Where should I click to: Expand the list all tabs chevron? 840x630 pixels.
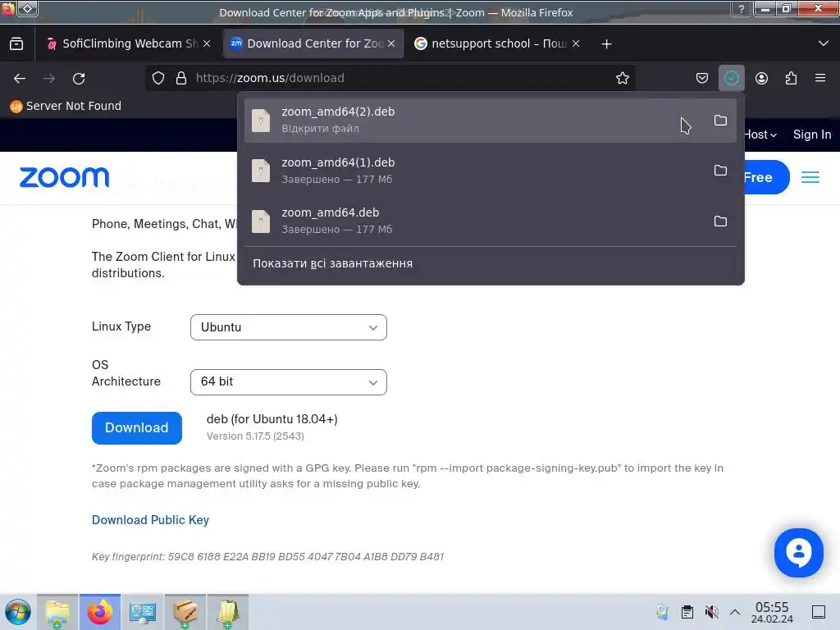(x=824, y=43)
